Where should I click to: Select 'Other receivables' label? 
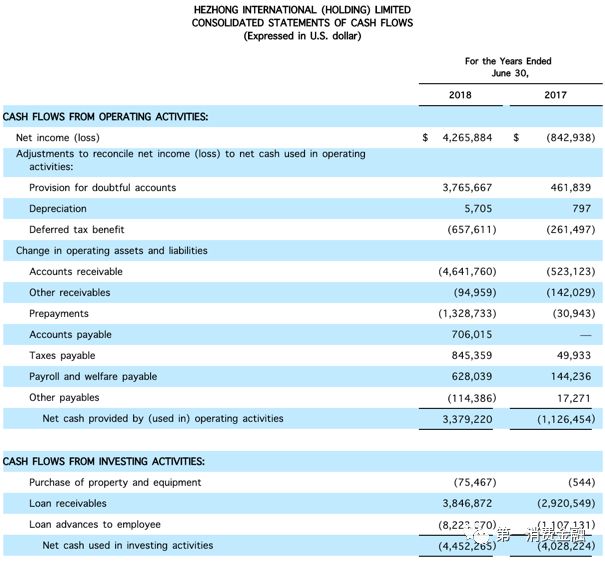[70, 293]
